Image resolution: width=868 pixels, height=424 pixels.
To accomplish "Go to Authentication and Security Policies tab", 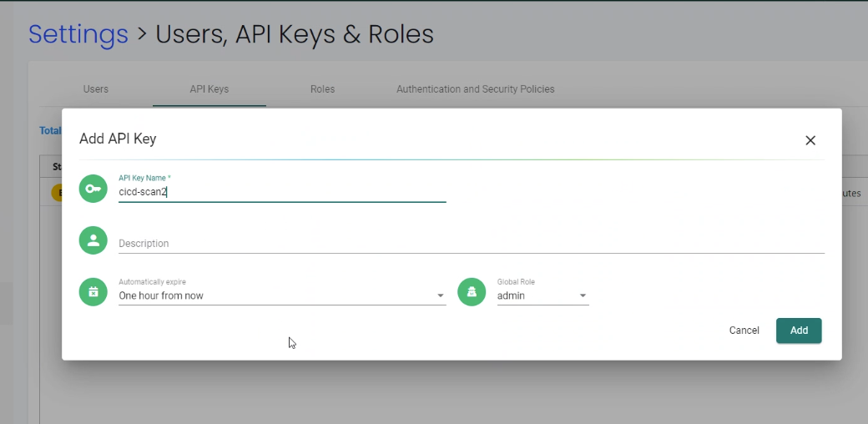I will [x=475, y=89].
